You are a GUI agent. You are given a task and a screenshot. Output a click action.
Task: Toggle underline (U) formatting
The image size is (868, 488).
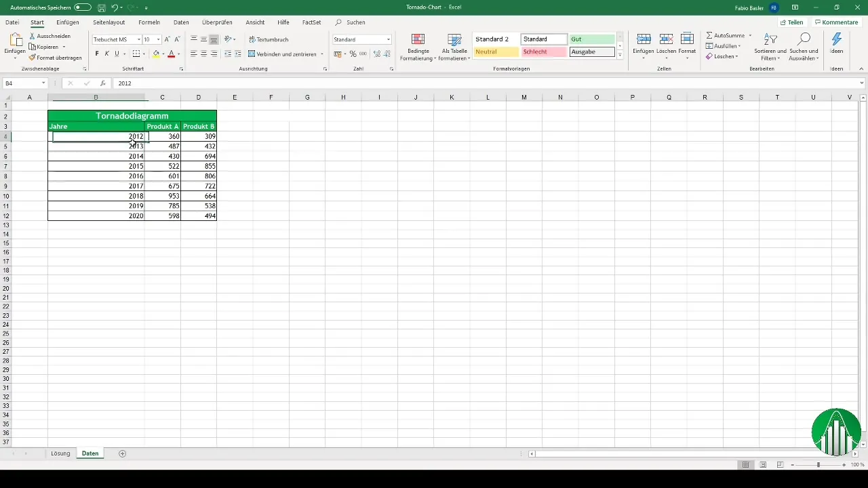point(117,54)
